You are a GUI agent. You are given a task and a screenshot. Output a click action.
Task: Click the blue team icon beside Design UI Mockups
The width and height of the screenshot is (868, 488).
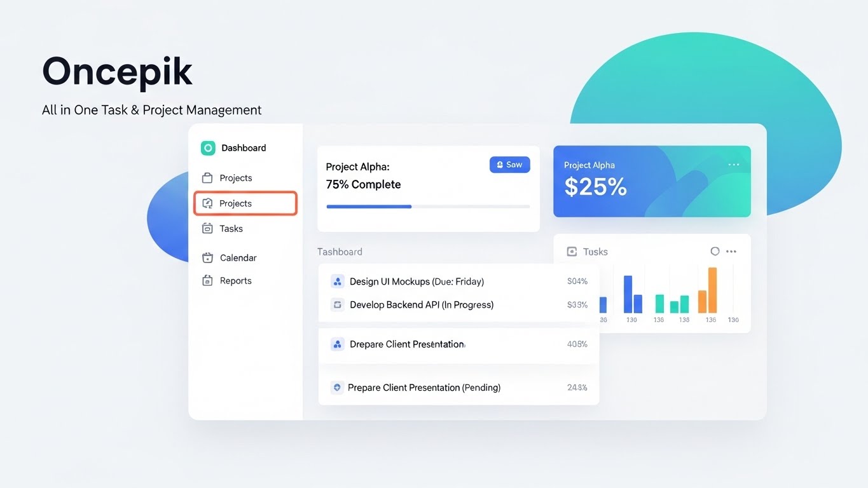point(337,281)
